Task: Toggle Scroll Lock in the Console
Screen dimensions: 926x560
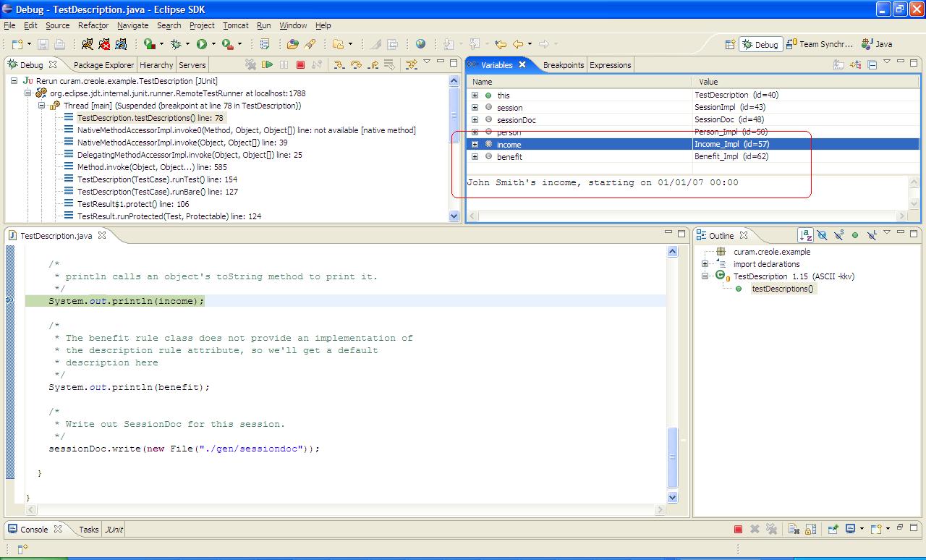Action: click(x=810, y=529)
